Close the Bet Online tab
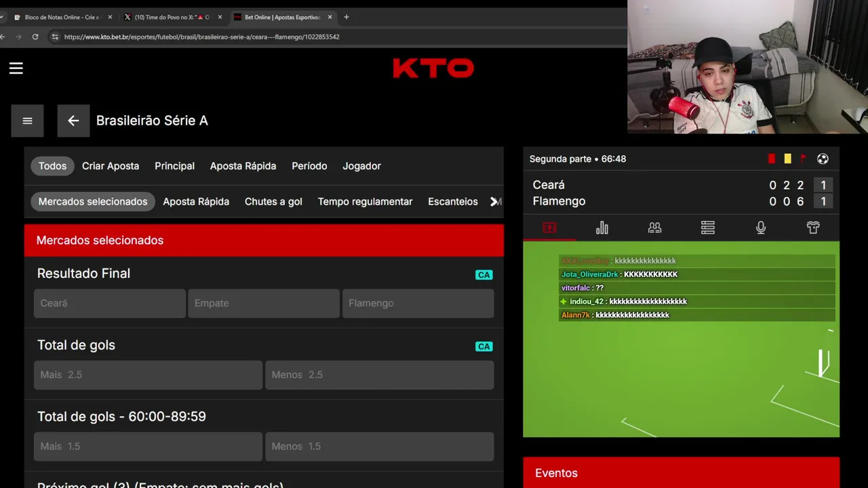868x488 pixels. coord(330,17)
